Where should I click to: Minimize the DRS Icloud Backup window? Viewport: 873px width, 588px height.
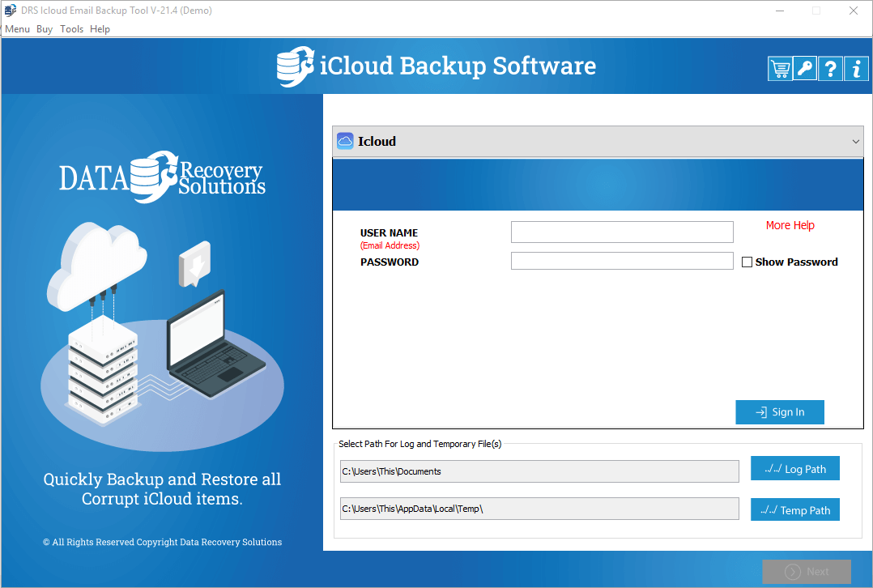pos(780,11)
